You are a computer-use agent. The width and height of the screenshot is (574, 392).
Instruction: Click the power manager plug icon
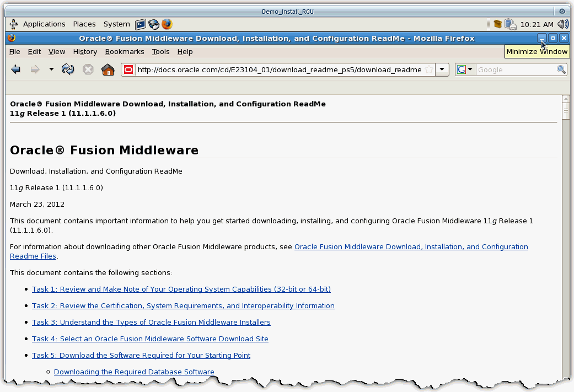pos(511,24)
